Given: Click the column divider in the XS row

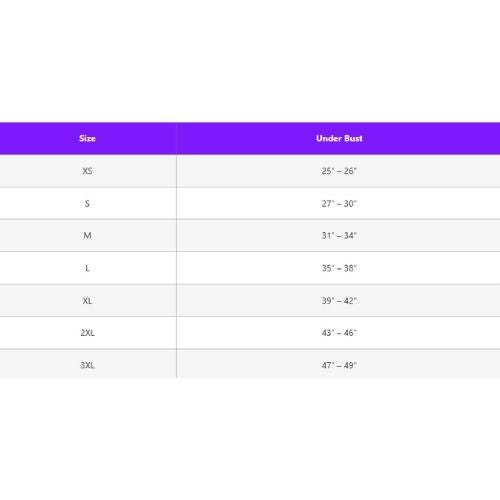Looking at the screenshot, I should pyautogui.click(x=176, y=171).
